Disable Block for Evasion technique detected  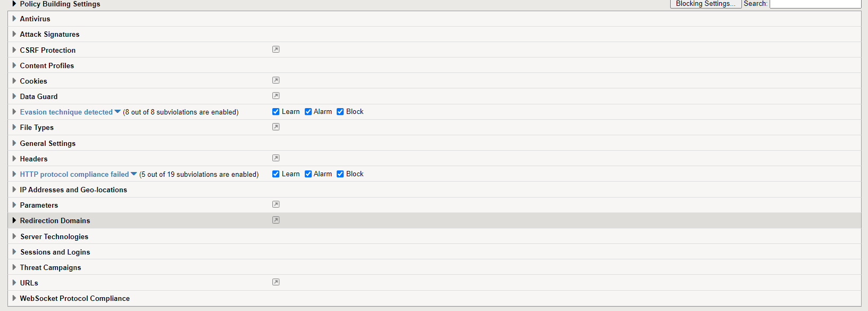pos(340,112)
